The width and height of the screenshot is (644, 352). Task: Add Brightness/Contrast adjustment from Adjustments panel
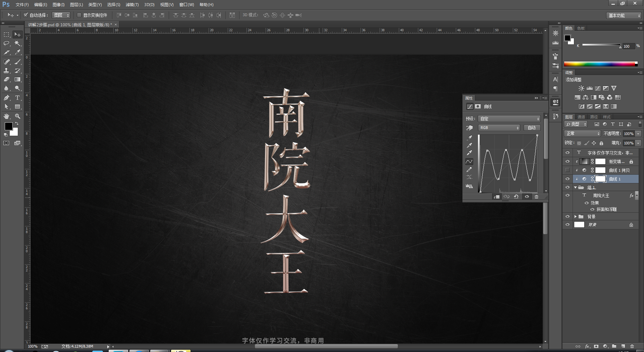click(x=581, y=88)
